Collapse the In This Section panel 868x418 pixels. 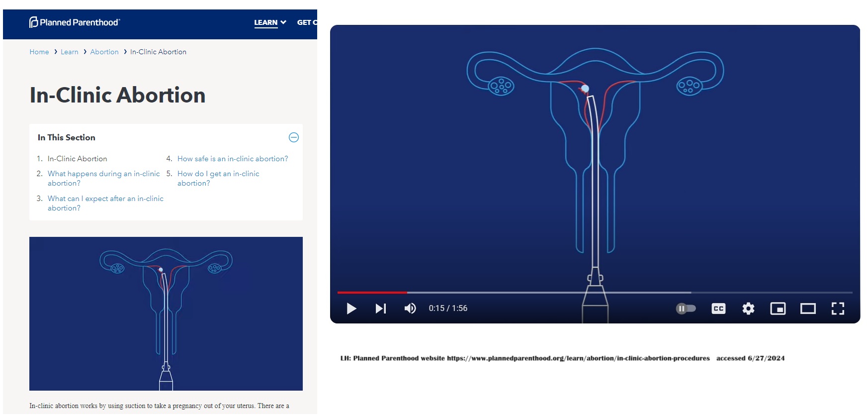294,137
